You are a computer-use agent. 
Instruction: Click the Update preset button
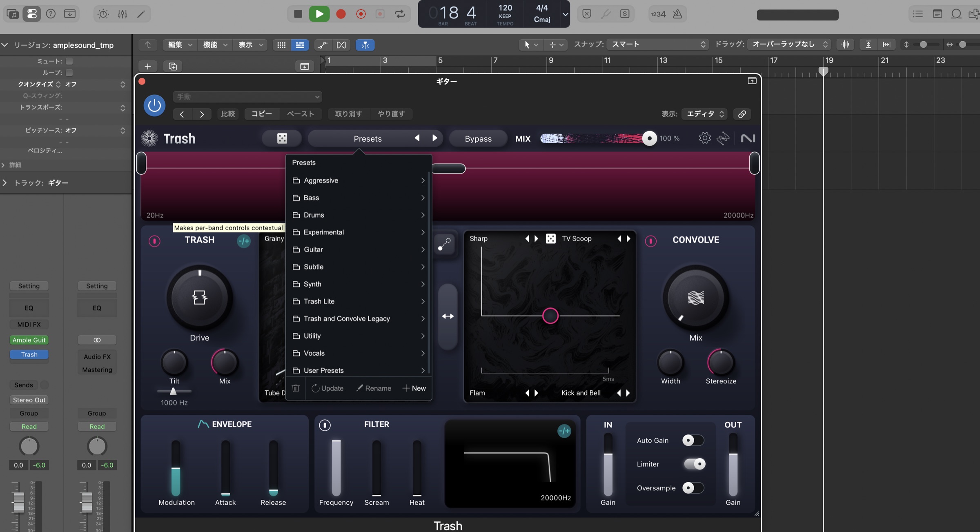[x=327, y=388]
